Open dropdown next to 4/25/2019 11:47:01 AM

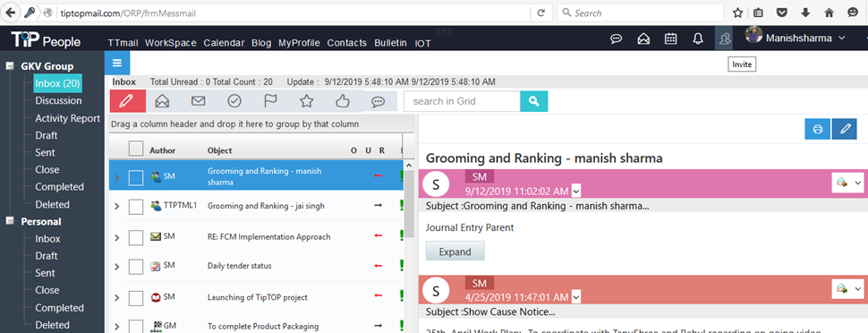pos(575,297)
